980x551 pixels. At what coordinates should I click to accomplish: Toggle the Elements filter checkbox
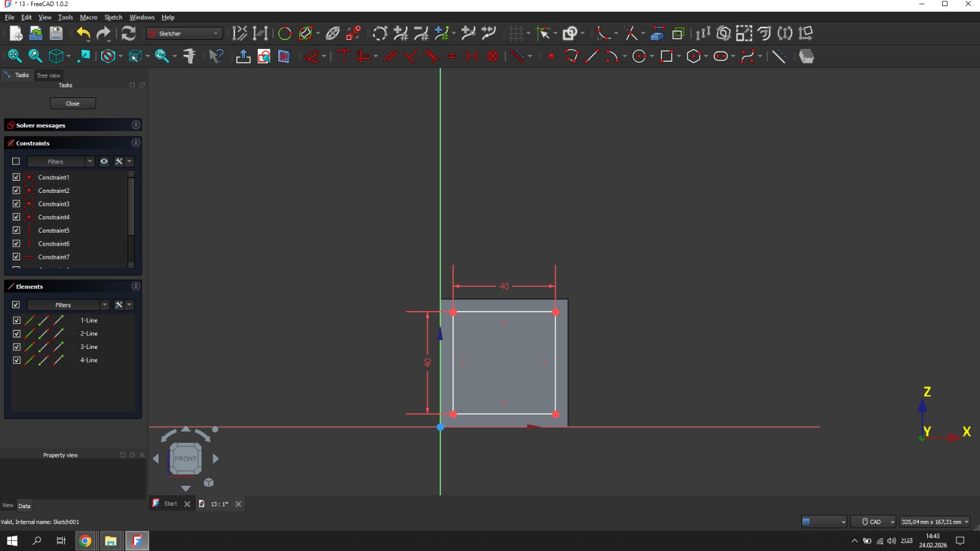[16, 305]
